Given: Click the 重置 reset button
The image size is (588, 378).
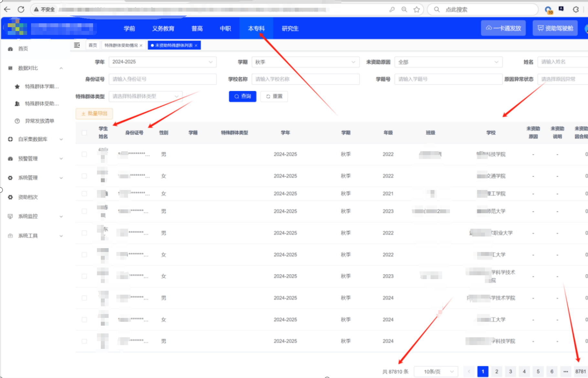Looking at the screenshot, I should point(274,96).
